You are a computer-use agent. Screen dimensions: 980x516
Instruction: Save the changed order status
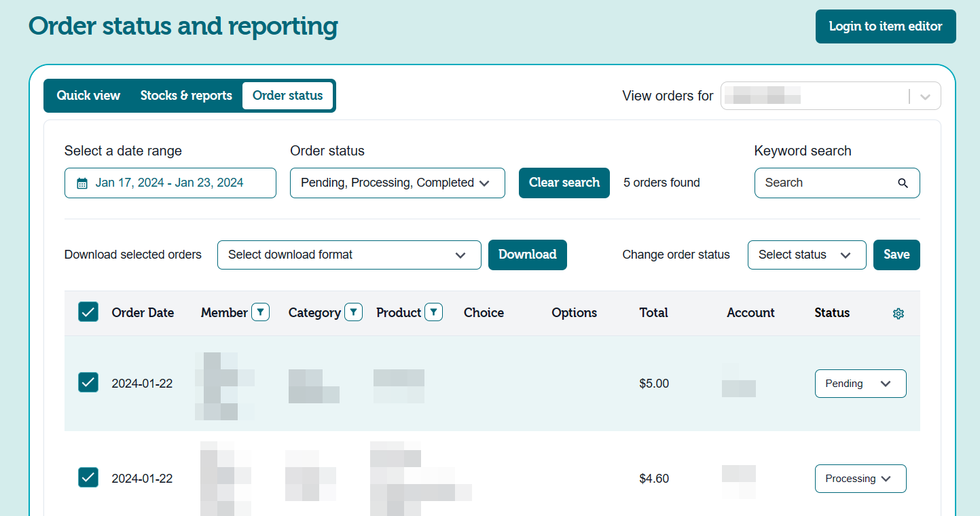coord(896,255)
